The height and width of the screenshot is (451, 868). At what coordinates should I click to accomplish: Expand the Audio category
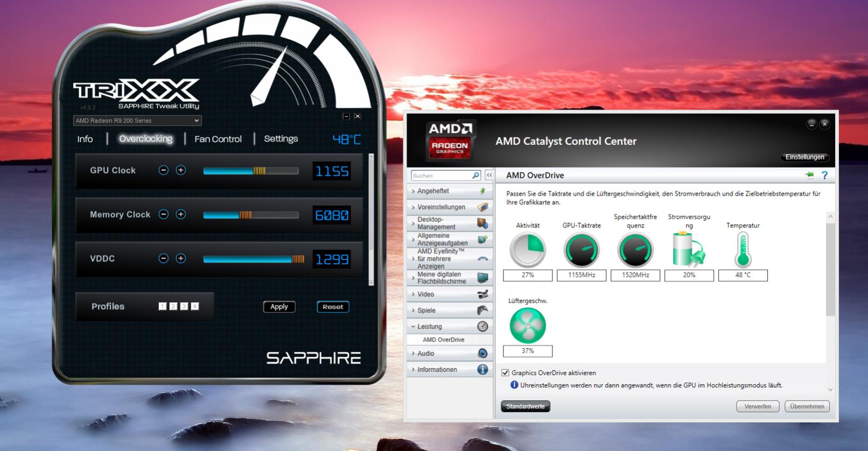click(x=450, y=353)
